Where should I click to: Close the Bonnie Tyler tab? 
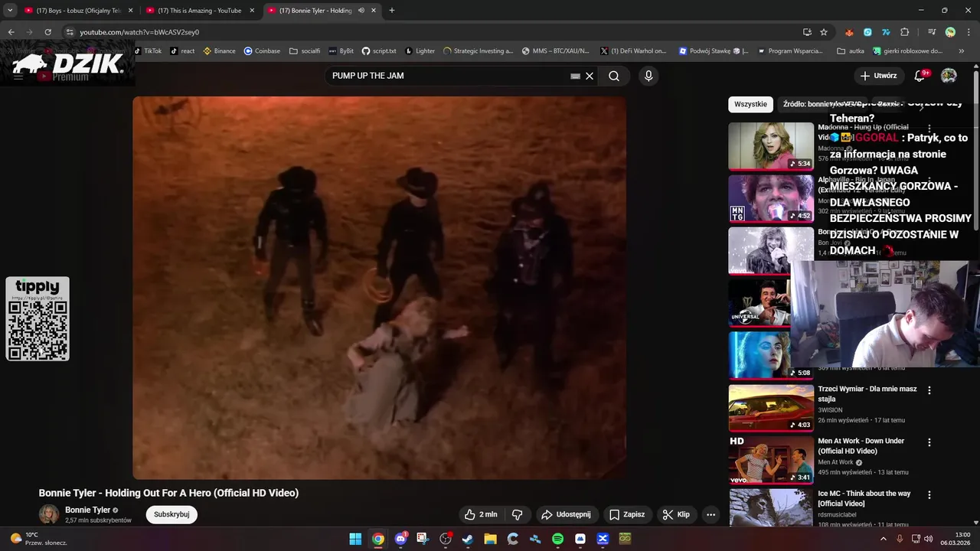pyautogui.click(x=374, y=11)
